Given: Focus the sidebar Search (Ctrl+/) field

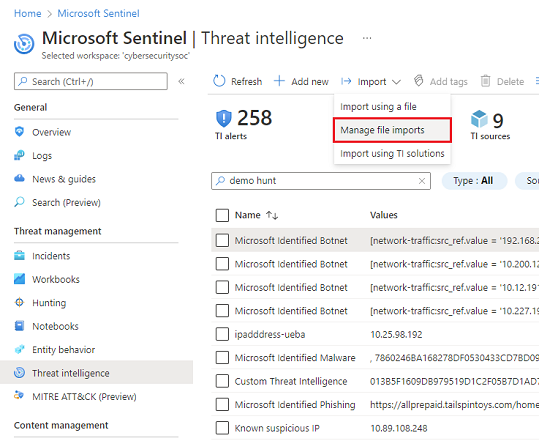Looking at the screenshot, I should click(x=91, y=81).
